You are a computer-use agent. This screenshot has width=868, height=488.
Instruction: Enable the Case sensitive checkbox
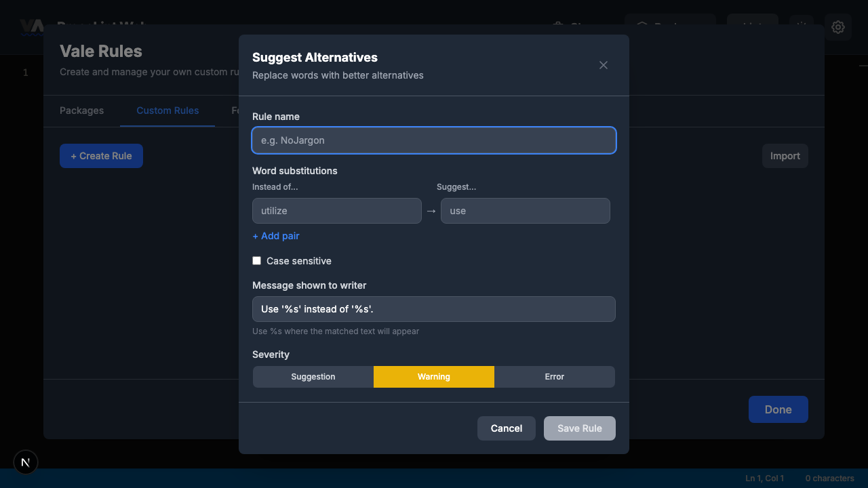(256, 260)
